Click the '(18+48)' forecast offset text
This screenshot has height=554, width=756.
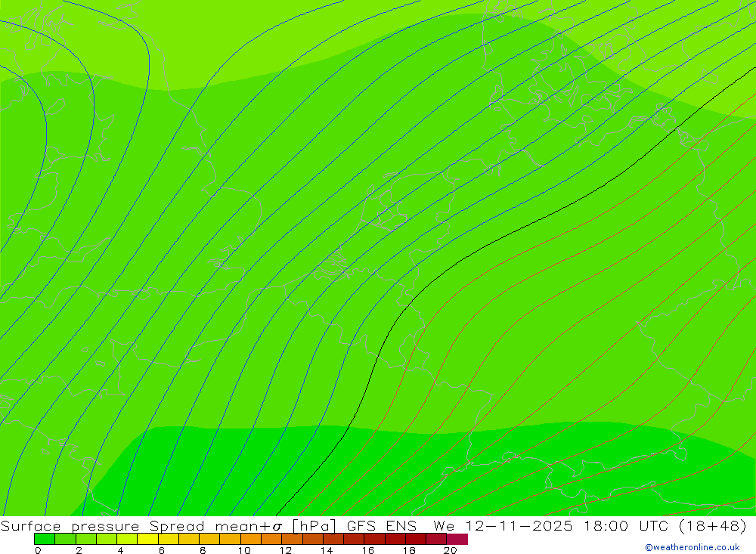tap(713, 525)
